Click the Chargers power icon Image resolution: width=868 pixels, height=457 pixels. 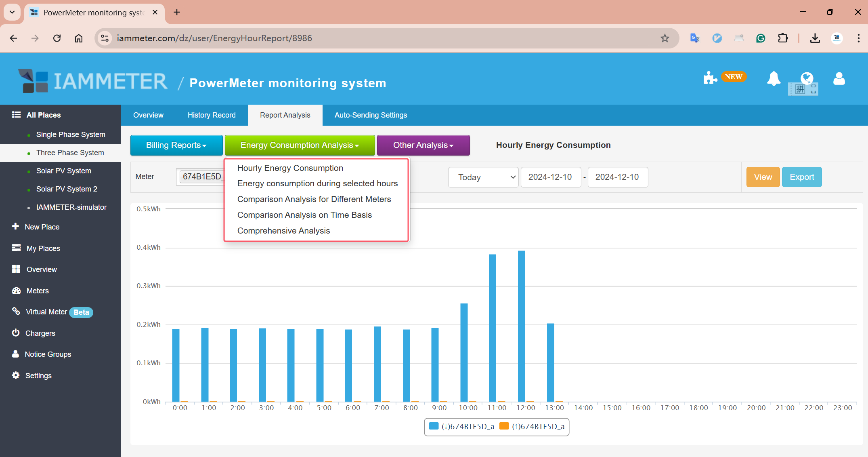point(16,333)
